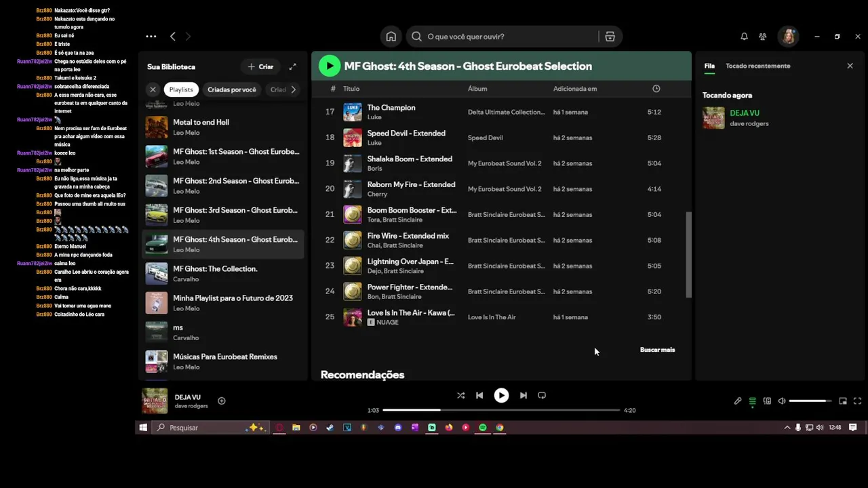Open the Windows Start menu
The height and width of the screenshot is (488, 868).
click(143, 428)
